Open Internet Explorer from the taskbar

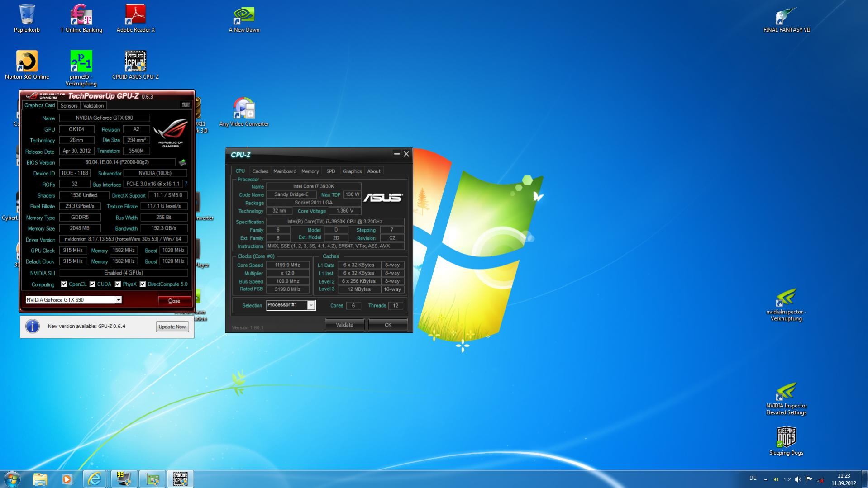(x=95, y=479)
